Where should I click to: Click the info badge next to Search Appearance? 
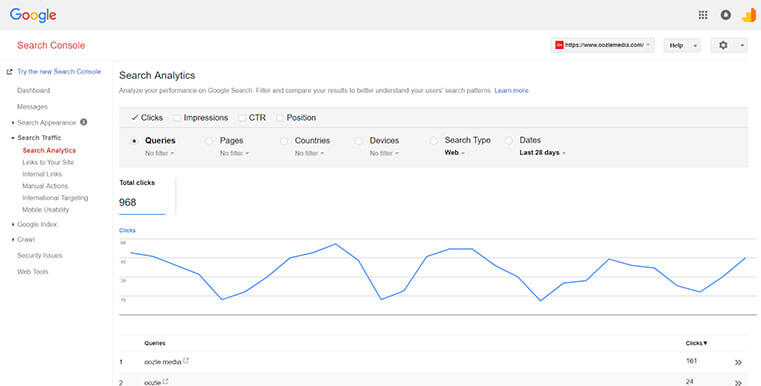pyautogui.click(x=83, y=122)
